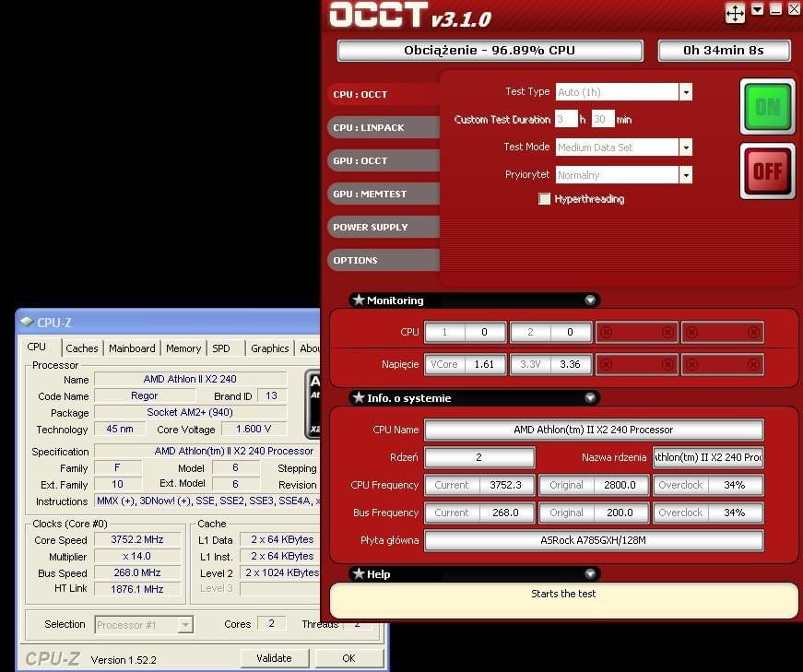Click the CPU-Z title bar icon
This screenshot has height=672, width=803.
[27, 322]
